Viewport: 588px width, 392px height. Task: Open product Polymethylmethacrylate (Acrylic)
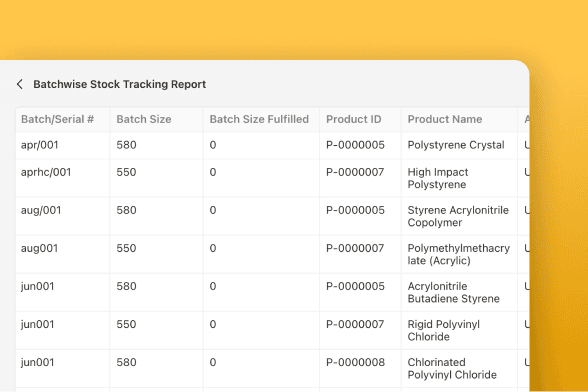tap(459, 254)
